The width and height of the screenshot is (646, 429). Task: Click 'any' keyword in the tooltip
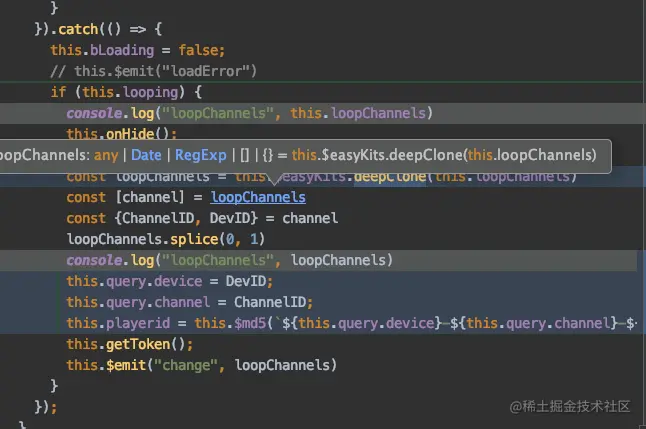click(x=106, y=155)
